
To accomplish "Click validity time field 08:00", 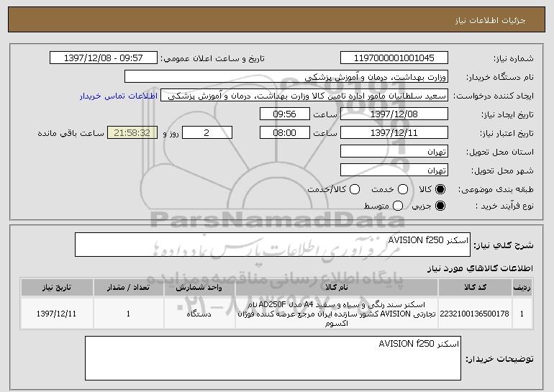I will tap(285, 133).
